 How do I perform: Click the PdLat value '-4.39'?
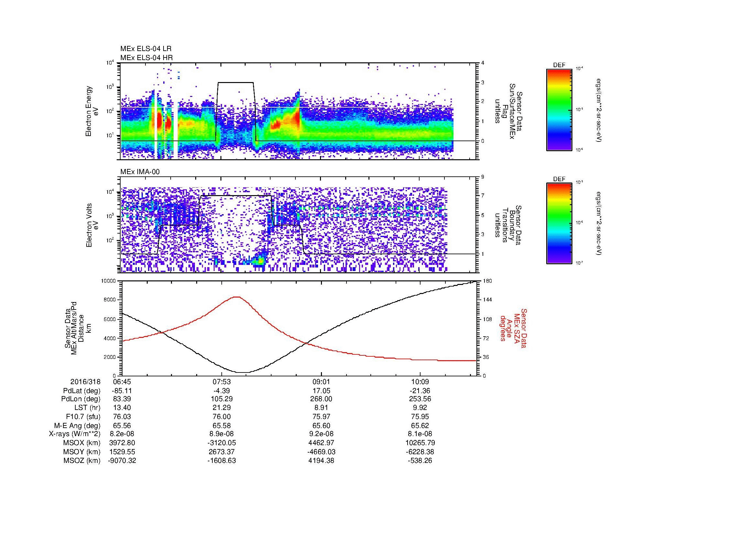(222, 391)
